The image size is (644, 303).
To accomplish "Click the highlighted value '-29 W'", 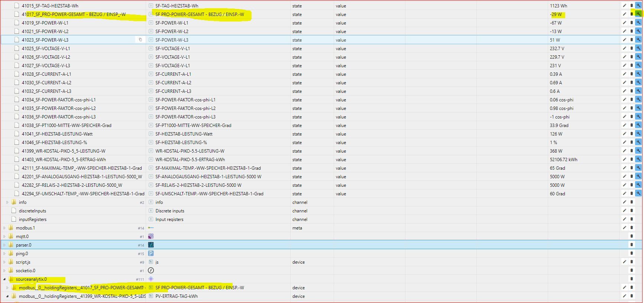I will pos(556,14).
